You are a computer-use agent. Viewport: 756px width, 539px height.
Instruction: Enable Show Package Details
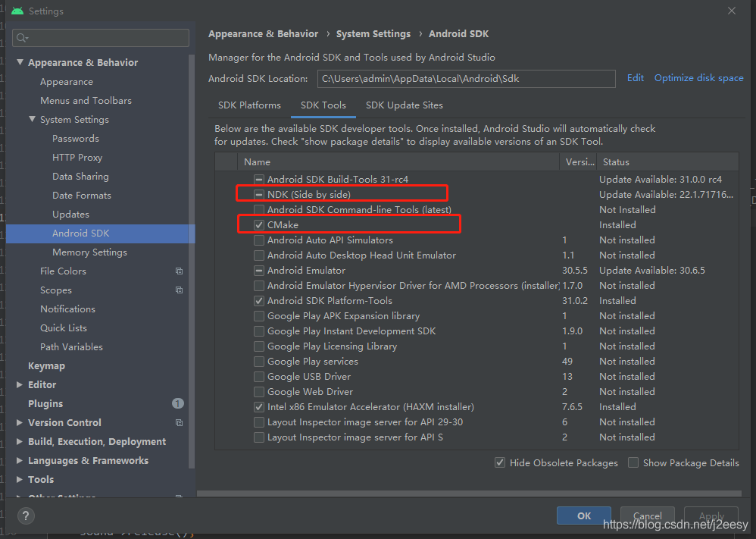pyautogui.click(x=633, y=462)
